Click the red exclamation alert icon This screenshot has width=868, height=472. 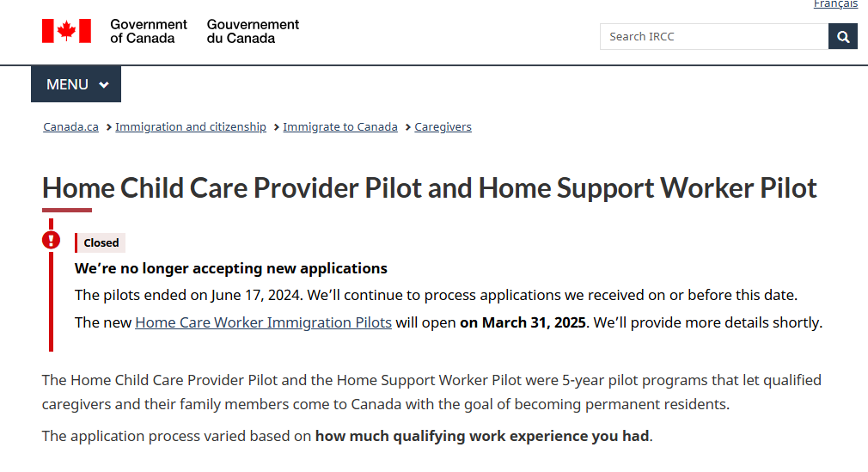click(52, 240)
